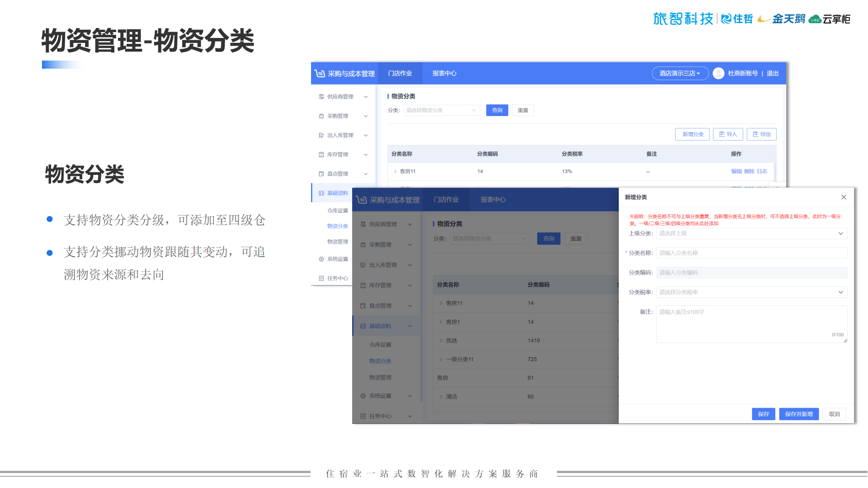
Task: Open the 酒店演示三店 store selector
Action: (679, 73)
